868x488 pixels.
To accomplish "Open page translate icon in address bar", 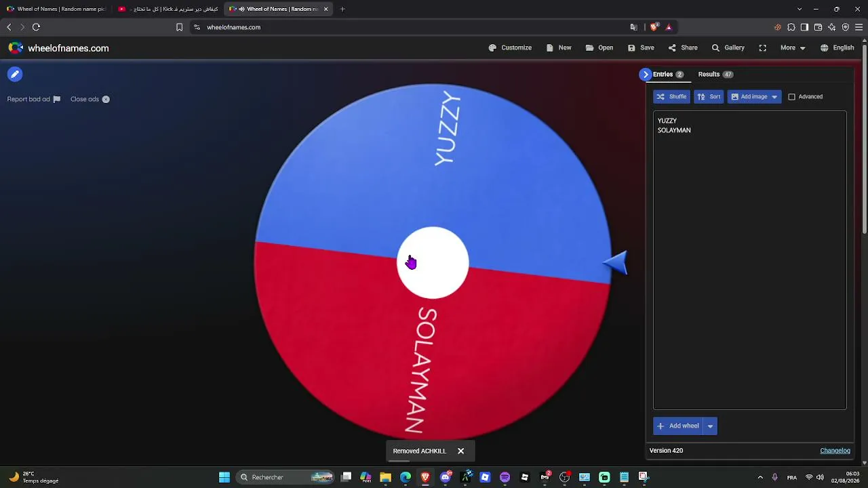I will (x=633, y=27).
